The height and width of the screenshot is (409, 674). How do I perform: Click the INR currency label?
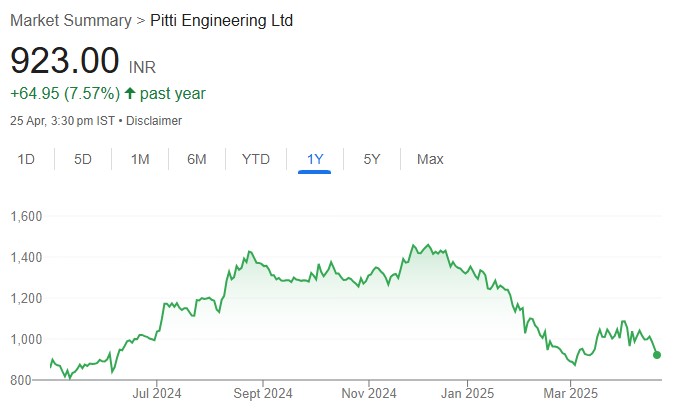pos(143,68)
